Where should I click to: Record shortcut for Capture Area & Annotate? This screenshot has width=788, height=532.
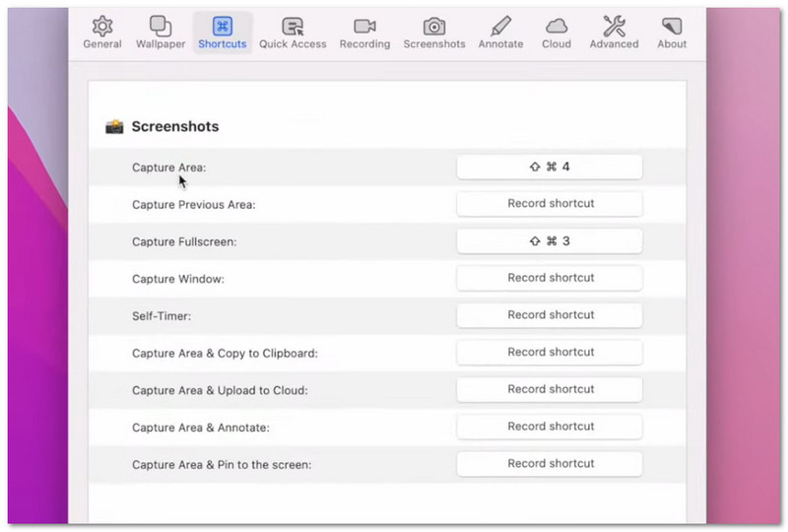pyautogui.click(x=550, y=427)
